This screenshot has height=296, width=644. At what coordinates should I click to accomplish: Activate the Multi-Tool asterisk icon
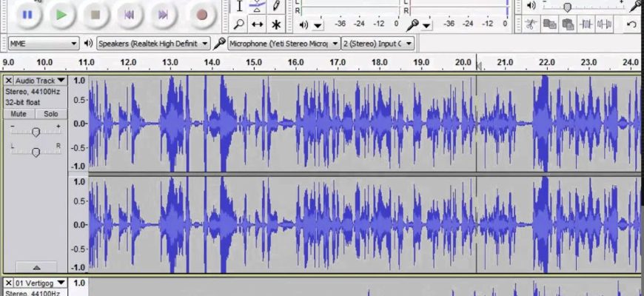pos(276,24)
